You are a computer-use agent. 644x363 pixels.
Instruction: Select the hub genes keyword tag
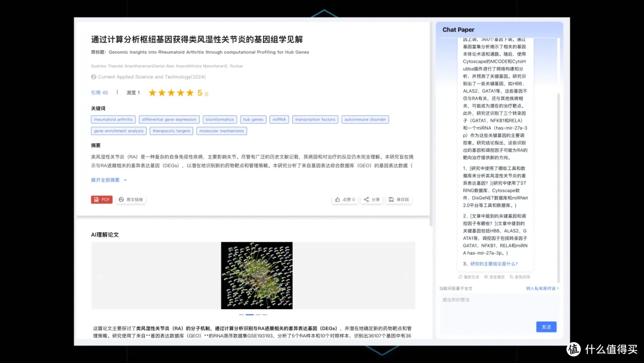point(253,119)
